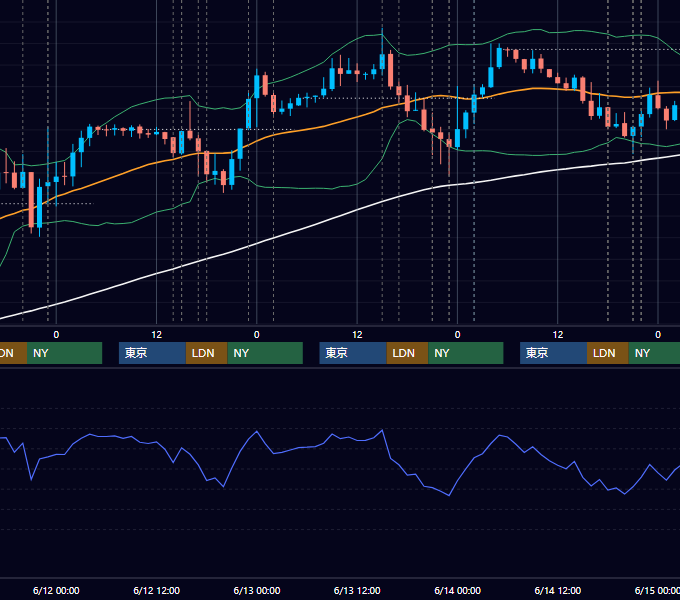Select the NY session block spanning 6/12 00:00

[x=64, y=353]
